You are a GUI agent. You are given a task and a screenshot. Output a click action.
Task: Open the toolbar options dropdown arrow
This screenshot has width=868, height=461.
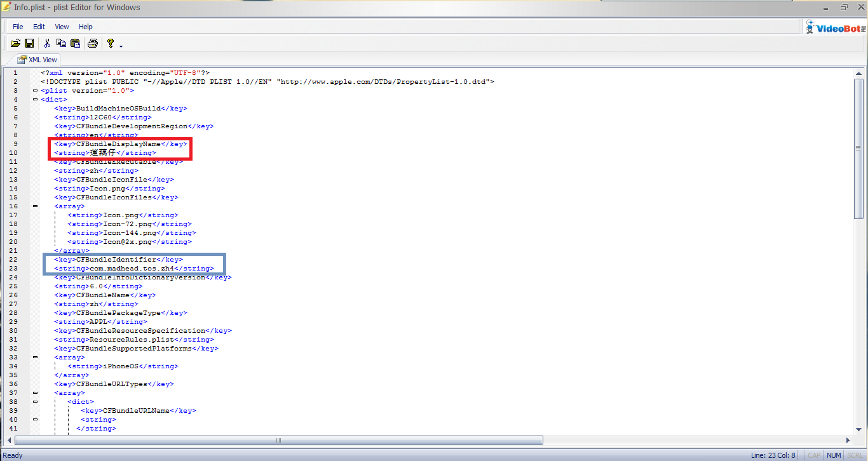click(121, 46)
